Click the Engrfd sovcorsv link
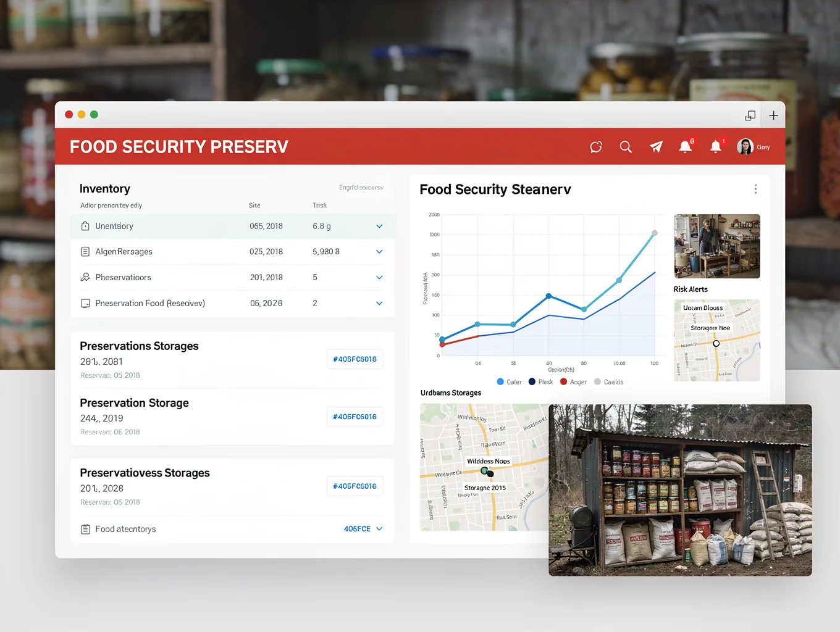840x632 pixels. click(x=361, y=187)
